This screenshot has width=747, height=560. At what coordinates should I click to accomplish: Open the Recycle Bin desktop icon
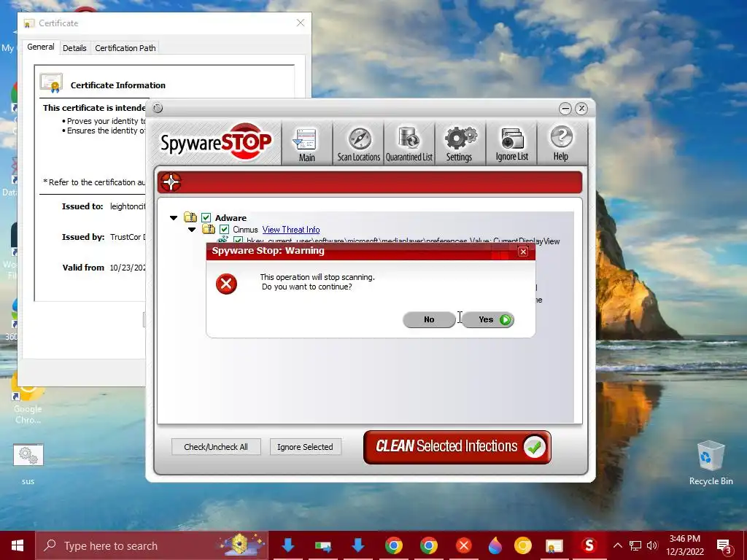711,462
